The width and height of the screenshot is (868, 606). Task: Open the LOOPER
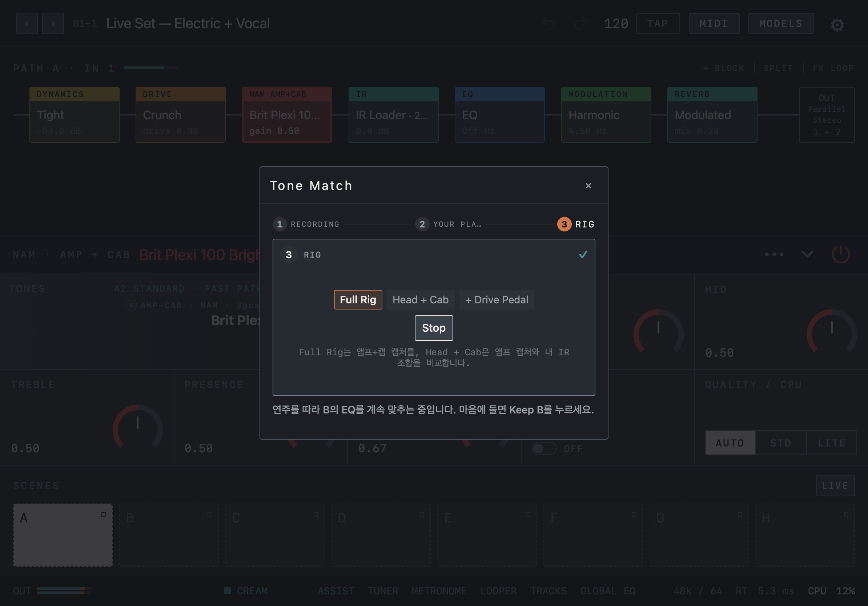click(498, 591)
